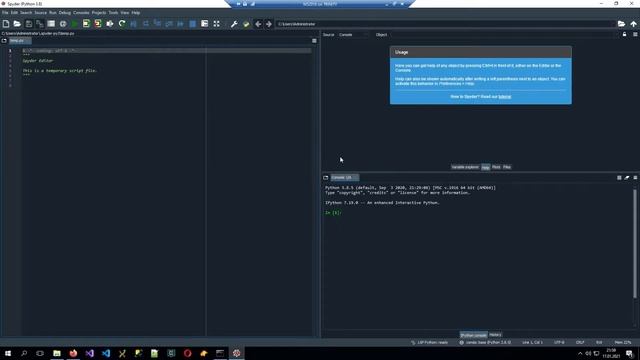640x360 pixels.
Task: Open the Edit menu
Action: coord(14,13)
